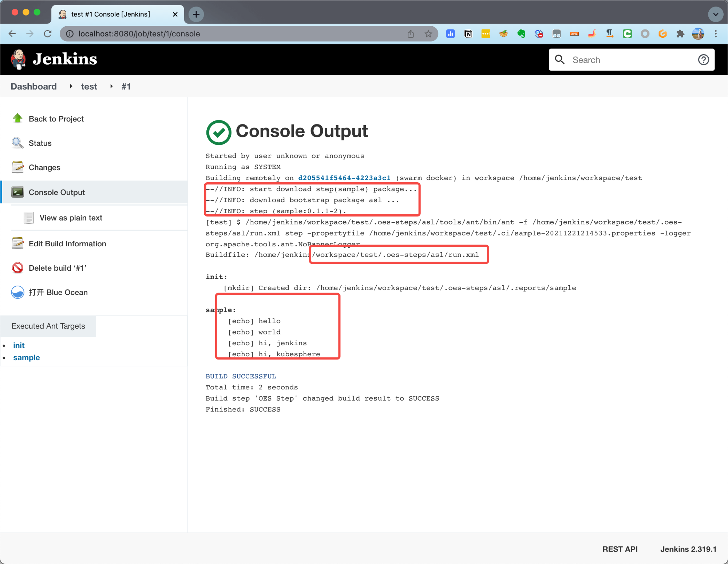The width and height of the screenshot is (728, 564).
Task: Click the Back to Project green arrow icon
Action: 17,118
